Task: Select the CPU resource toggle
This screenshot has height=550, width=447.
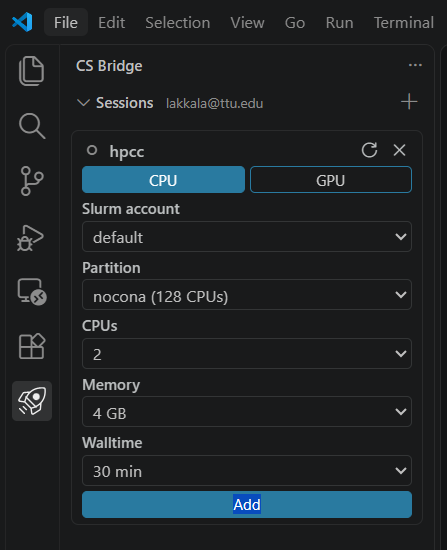Action: (163, 180)
